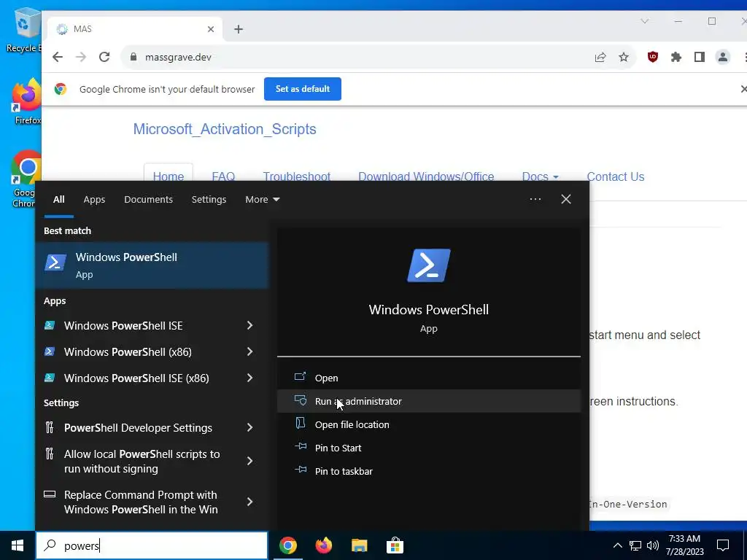Open Chrome extensions puzzle icon
The width and height of the screenshot is (747, 560).
click(x=676, y=57)
